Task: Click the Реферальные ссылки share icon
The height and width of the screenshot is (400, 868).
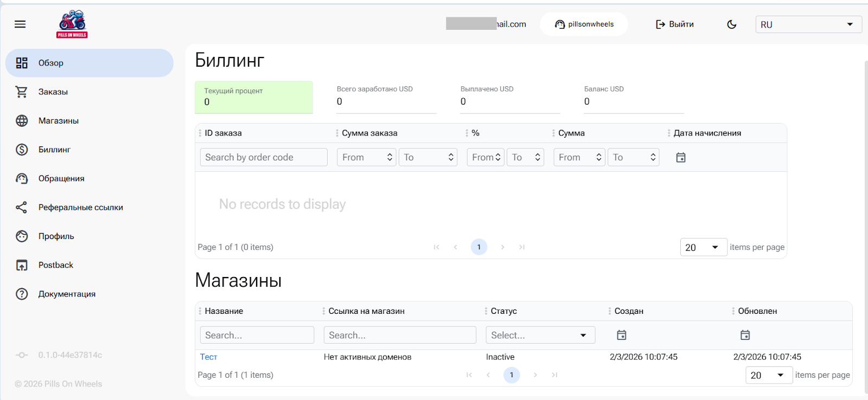Action: (x=22, y=208)
